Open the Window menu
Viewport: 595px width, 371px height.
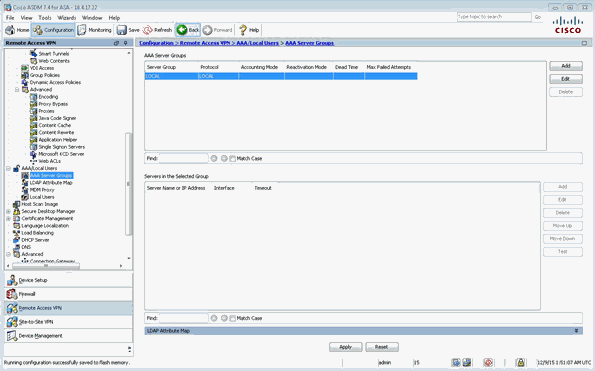92,18
